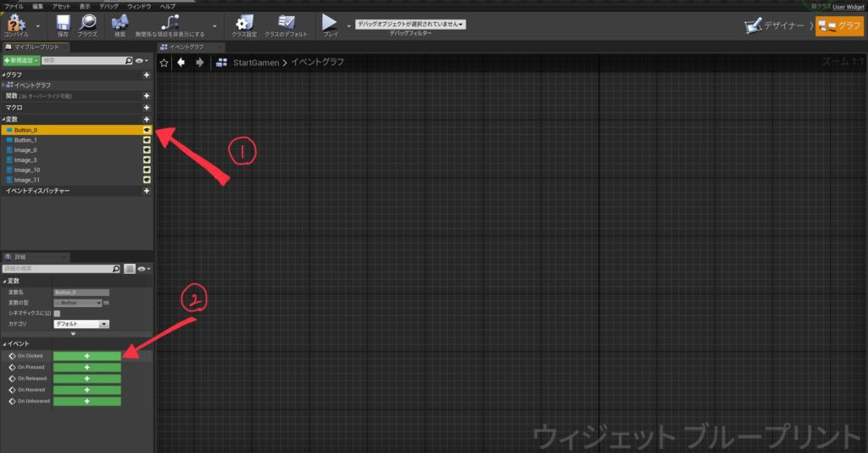Open the Category (カテゴリ) dropdown

pos(81,324)
